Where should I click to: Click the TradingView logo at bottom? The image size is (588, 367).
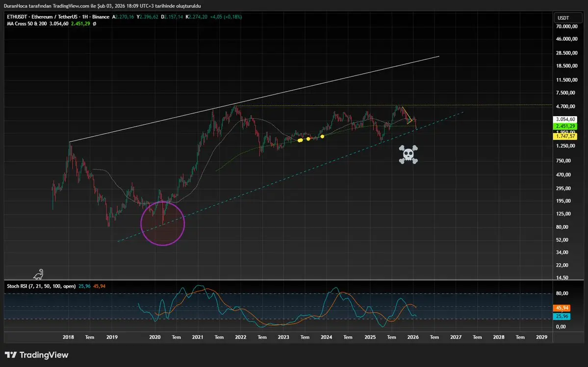click(x=36, y=355)
